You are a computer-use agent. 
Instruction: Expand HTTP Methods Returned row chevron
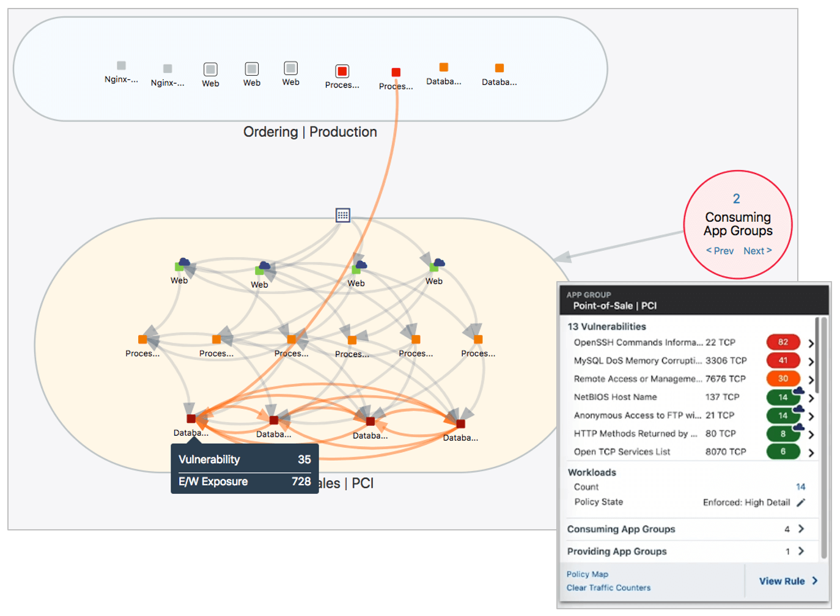[811, 435]
